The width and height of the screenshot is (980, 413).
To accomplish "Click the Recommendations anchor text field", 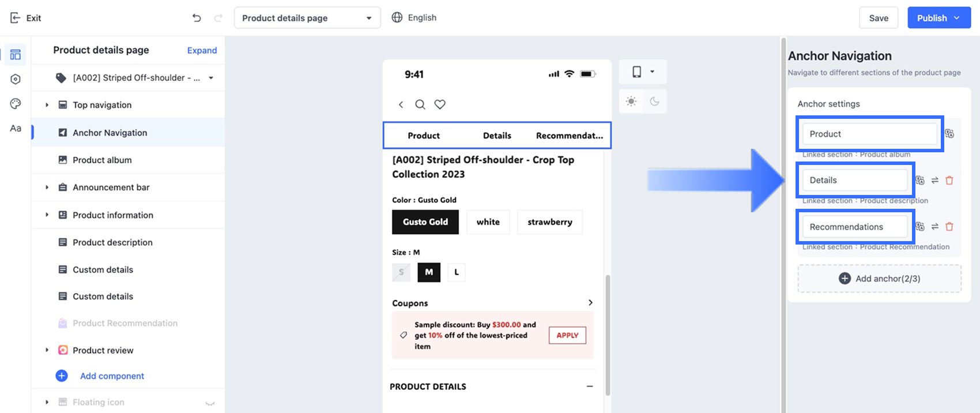I will point(855,227).
